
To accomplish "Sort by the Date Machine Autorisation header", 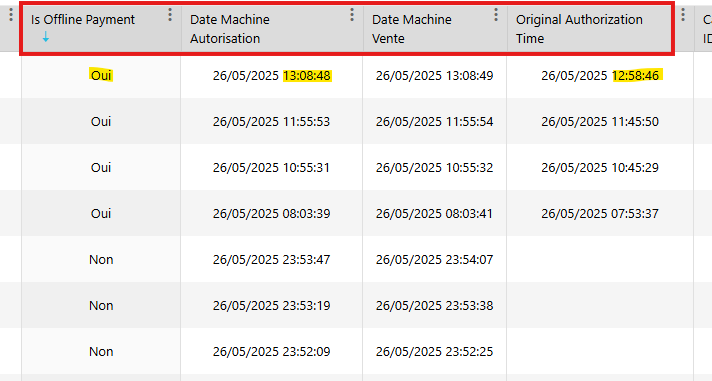I will pos(230,29).
